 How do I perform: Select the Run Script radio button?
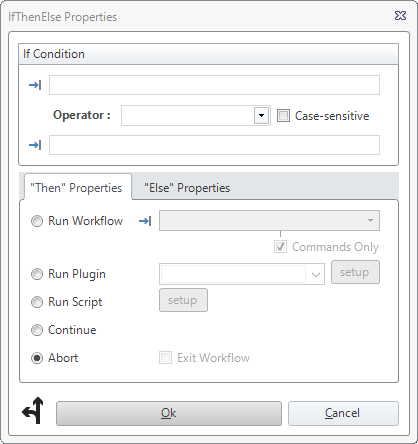click(x=37, y=302)
